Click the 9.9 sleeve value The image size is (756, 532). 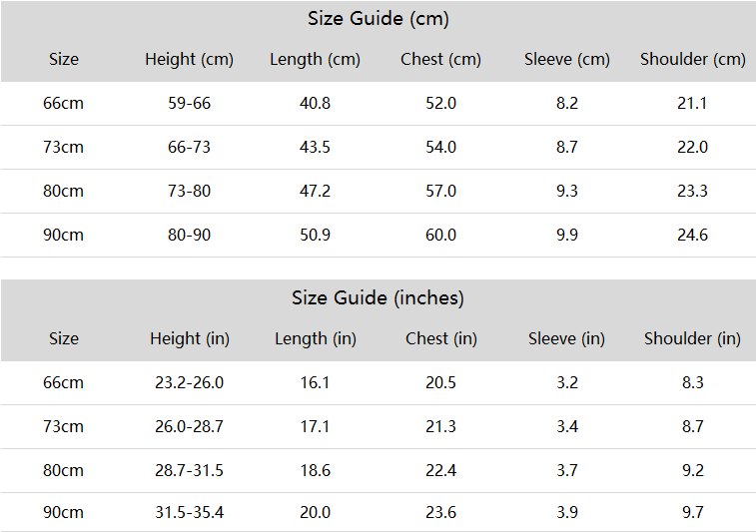pos(567,235)
